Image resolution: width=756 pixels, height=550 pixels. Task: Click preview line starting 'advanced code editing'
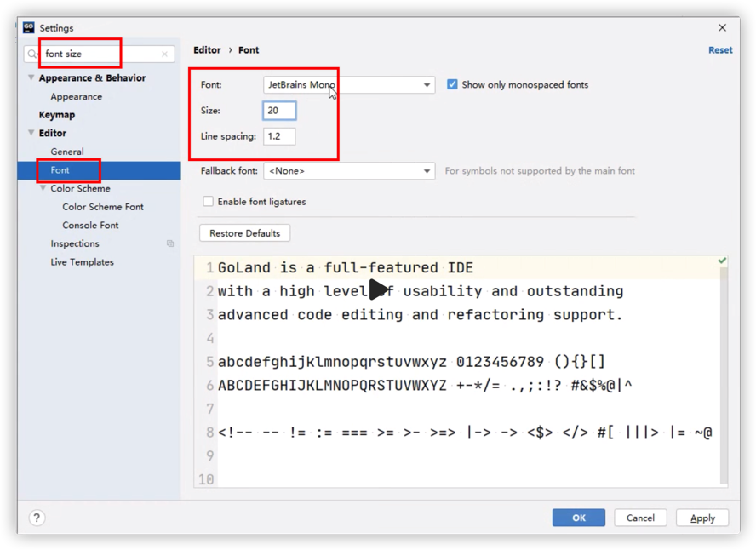tap(420, 315)
